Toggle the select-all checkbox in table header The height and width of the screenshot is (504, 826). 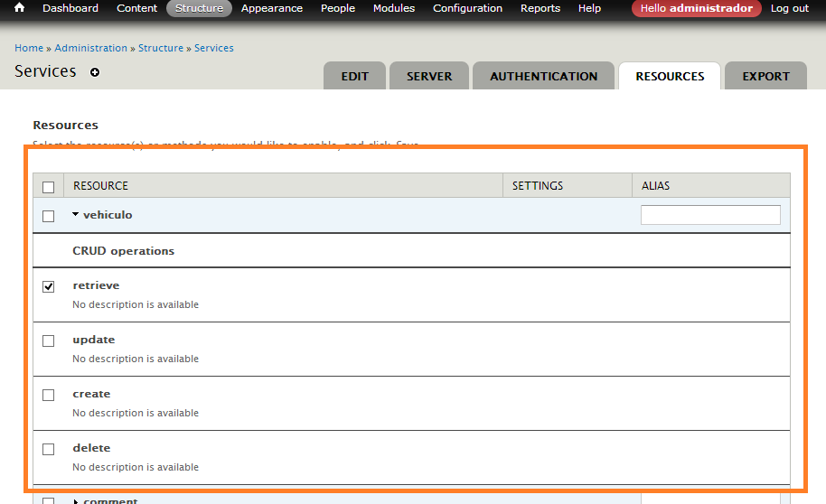[x=49, y=187]
